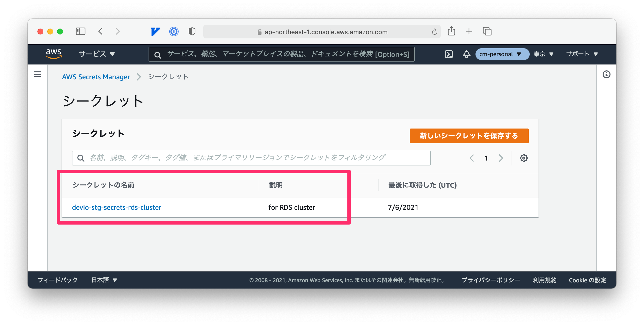Open the info panel on the right edge

(x=607, y=74)
